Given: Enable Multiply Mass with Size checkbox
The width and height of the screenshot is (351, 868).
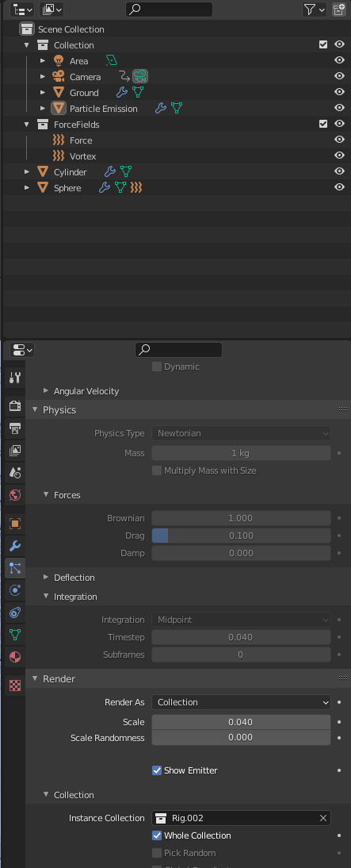Looking at the screenshot, I should point(157,470).
